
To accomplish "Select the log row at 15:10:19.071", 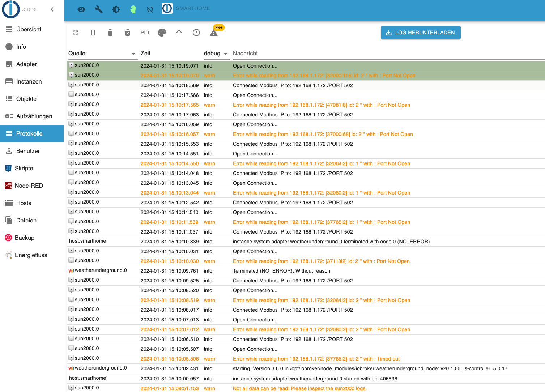I will [306, 66].
